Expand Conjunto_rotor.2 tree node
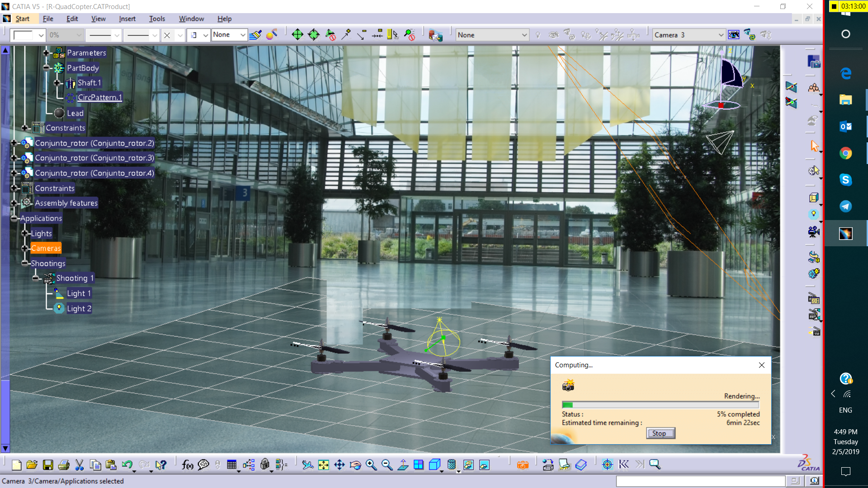This screenshot has height=488, width=868. [14, 143]
